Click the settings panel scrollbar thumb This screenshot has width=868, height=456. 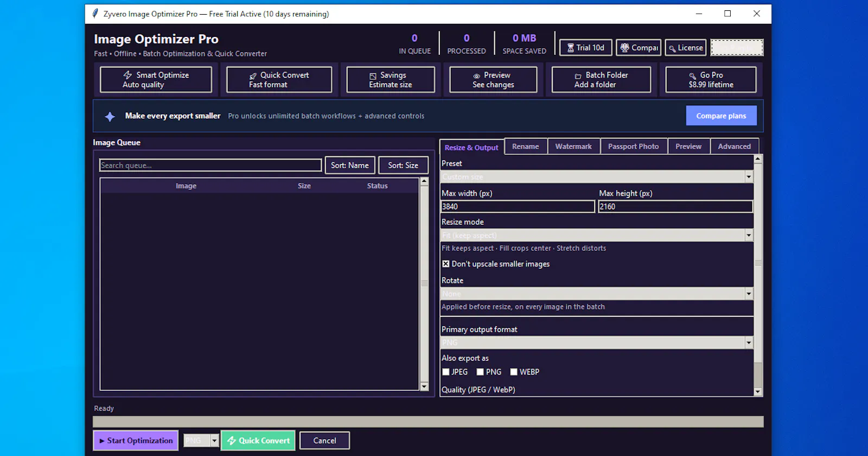pyautogui.click(x=758, y=263)
